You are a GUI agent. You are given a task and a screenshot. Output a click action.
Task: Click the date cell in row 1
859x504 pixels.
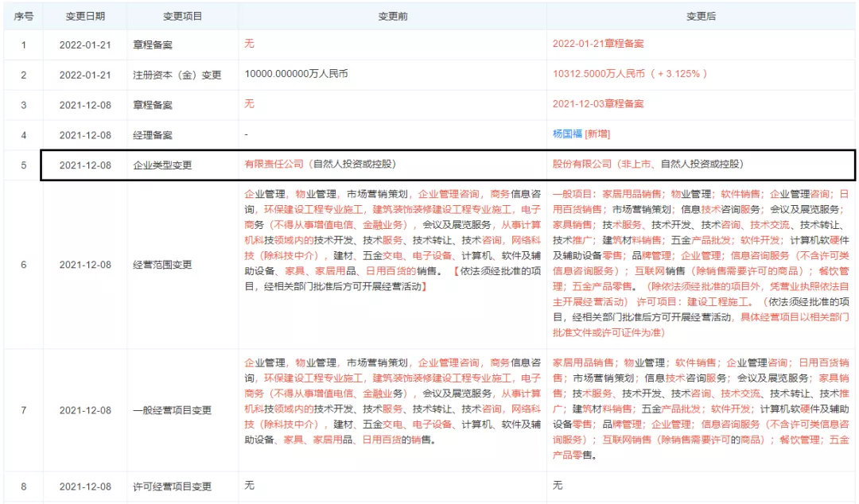click(85, 45)
